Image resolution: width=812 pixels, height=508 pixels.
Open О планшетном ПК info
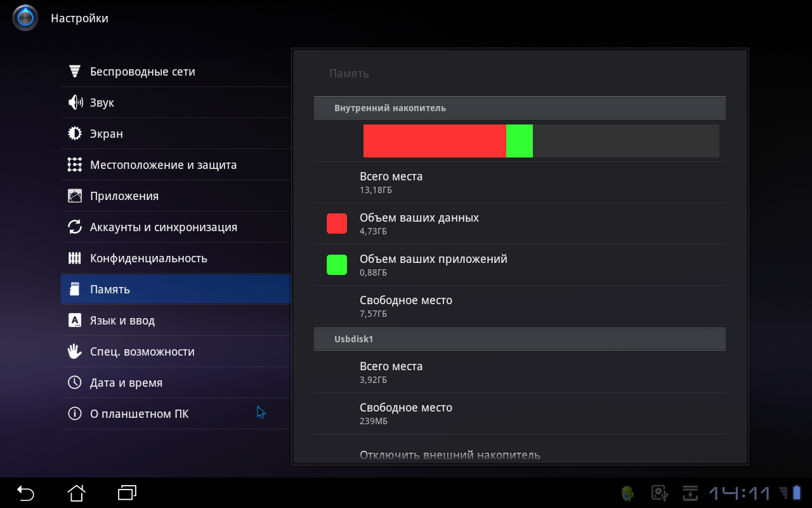click(139, 414)
